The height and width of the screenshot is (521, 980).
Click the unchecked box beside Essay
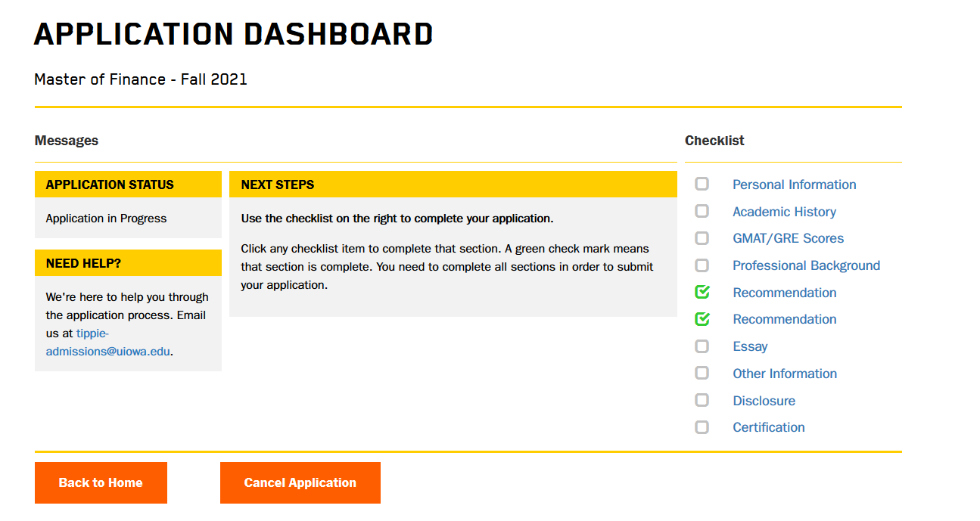coord(702,346)
